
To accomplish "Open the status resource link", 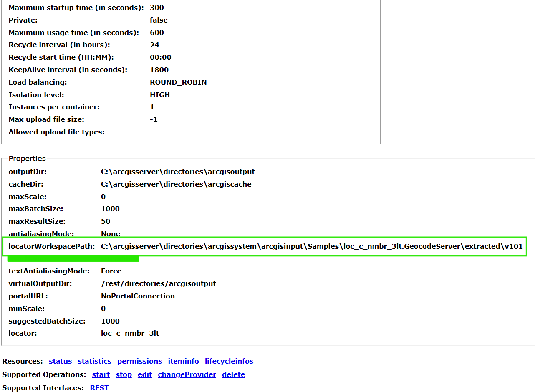I will tap(60, 361).
